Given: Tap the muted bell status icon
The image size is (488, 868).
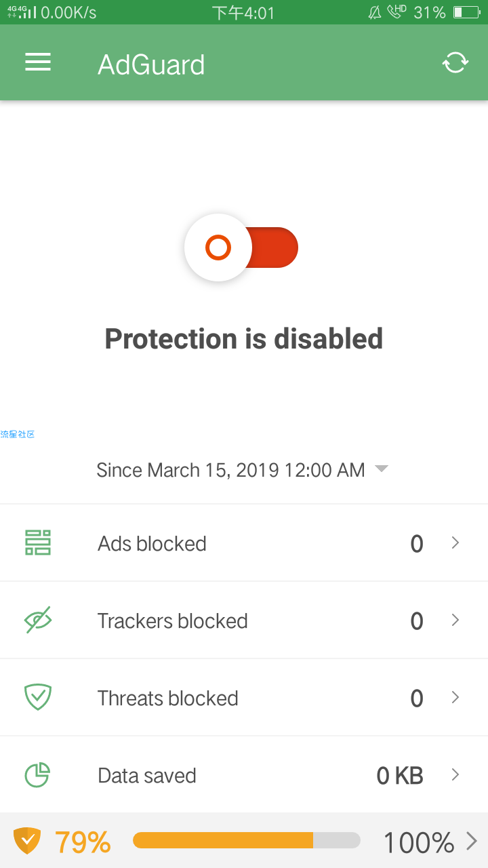Looking at the screenshot, I should click(x=374, y=12).
